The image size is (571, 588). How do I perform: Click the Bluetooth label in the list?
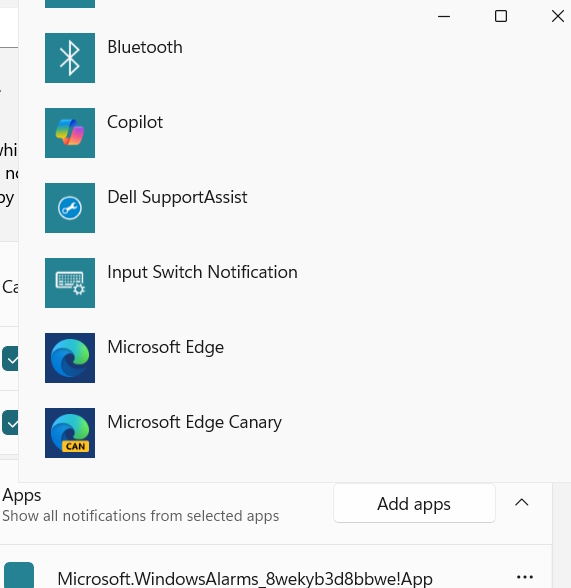[145, 47]
